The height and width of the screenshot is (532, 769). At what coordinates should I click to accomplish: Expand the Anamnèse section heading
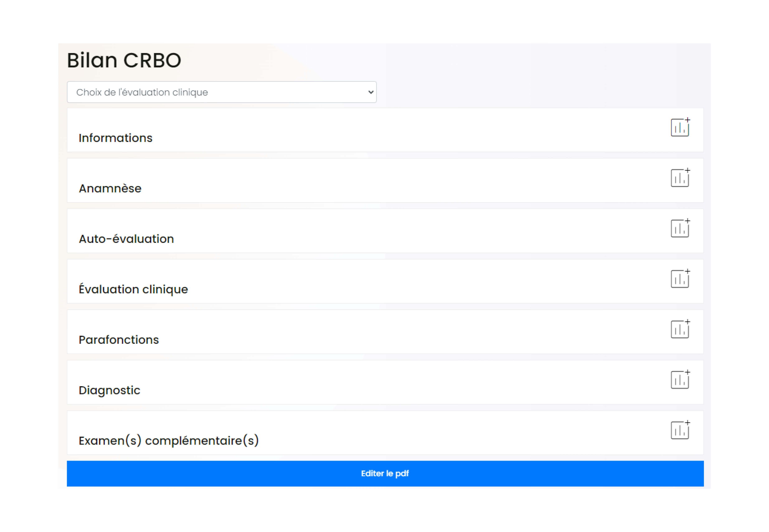110,189
